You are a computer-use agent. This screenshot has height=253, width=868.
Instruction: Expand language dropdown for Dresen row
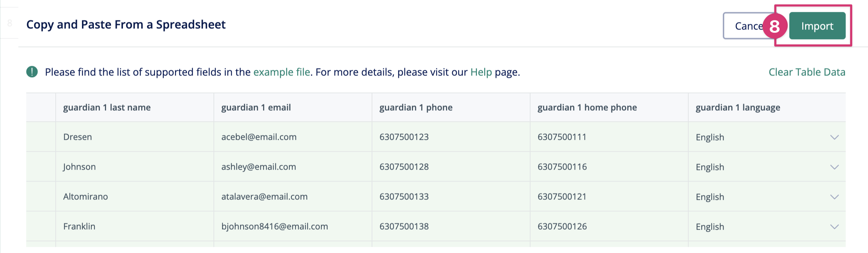[834, 137]
